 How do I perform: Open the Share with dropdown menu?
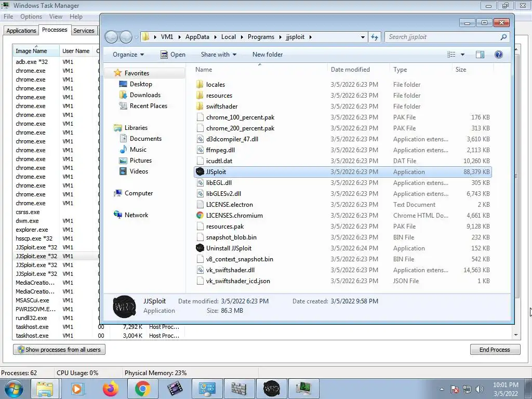[219, 54]
